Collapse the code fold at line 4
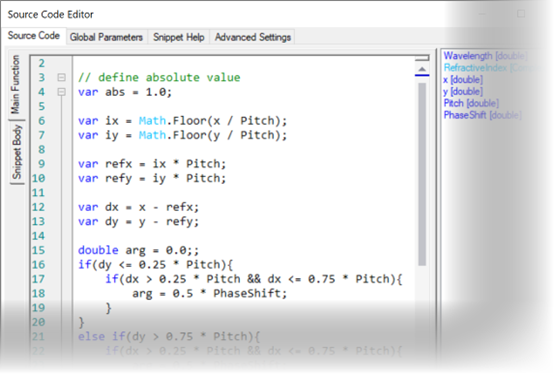 coord(61,92)
